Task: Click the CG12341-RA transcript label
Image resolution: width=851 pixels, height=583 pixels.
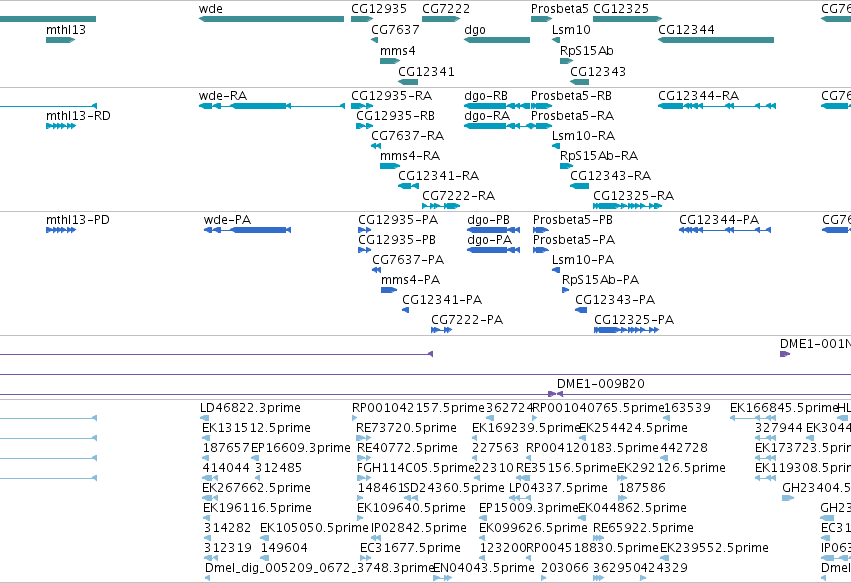Action: click(439, 176)
